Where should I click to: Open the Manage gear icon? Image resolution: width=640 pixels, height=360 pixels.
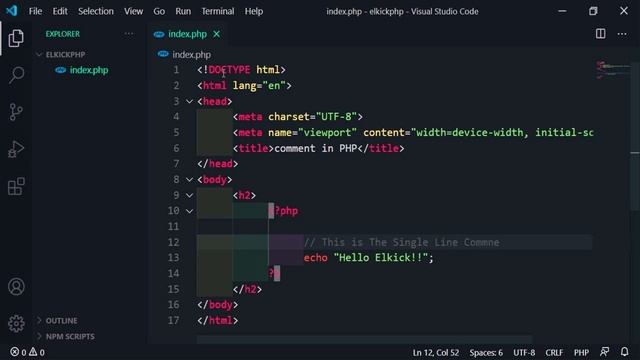pyautogui.click(x=16, y=323)
